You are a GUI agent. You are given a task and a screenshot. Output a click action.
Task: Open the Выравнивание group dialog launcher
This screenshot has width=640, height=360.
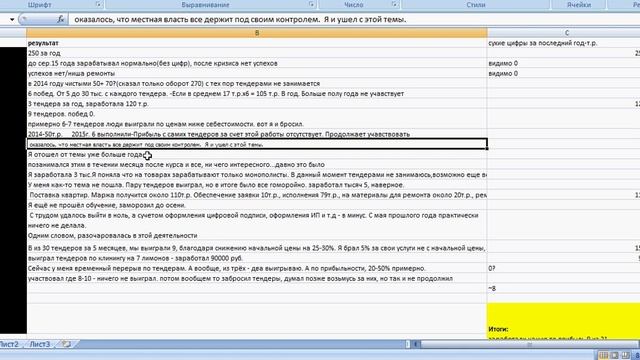point(311,4)
